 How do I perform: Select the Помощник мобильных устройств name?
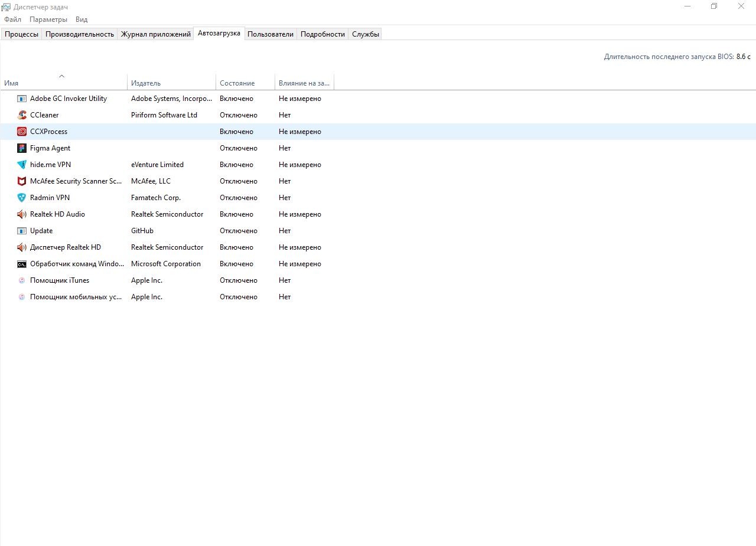(76, 297)
